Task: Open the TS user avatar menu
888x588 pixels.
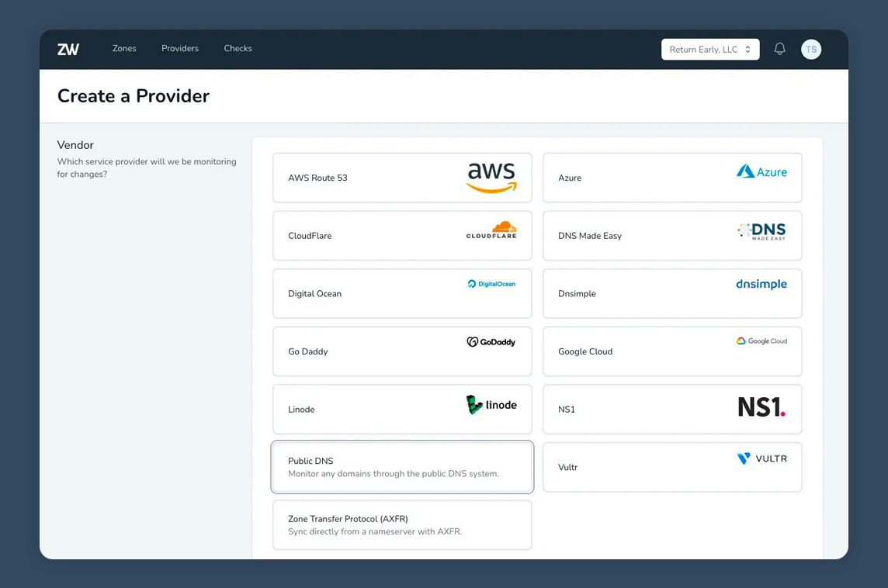Action: (x=811, y=49)
